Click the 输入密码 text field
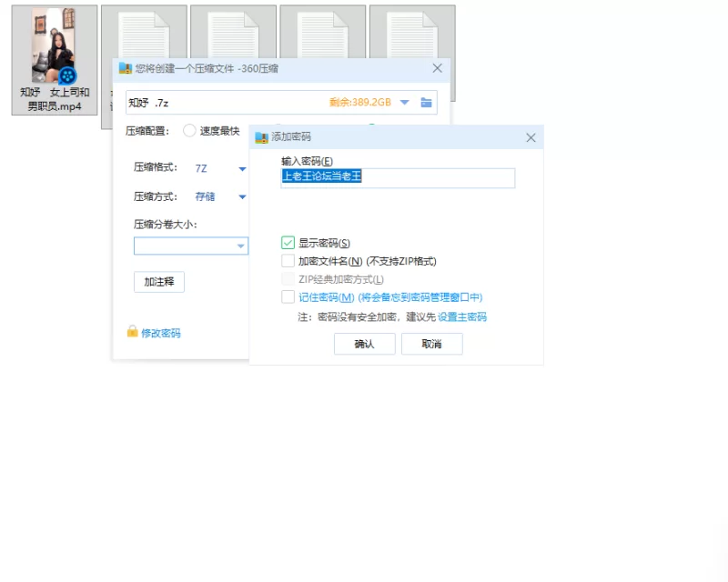Viewport: 728px width, 582px height. click(398, 177)
